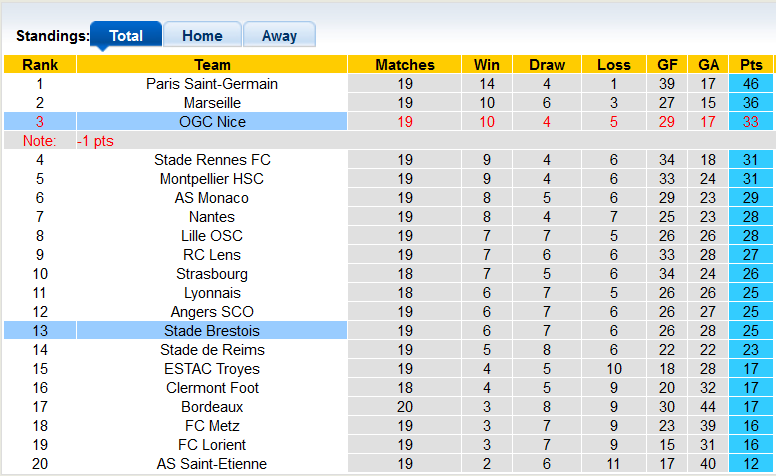776x476 pixels.
Task: Select Nantes in the table
Action: pyautogui.click(x=212, y=217)
